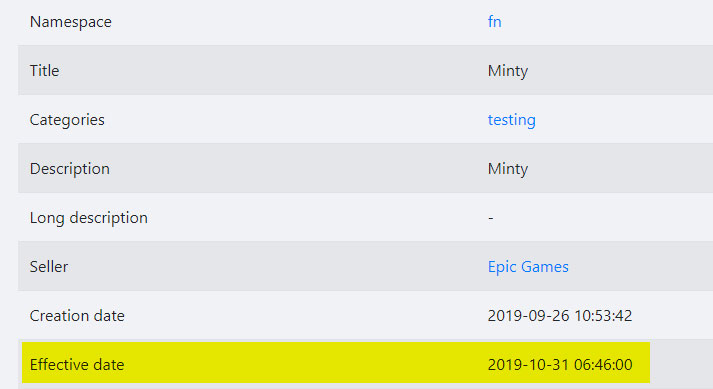Select the Effective date row label
Image resolution: width=713 pixels, height=389 pixels.
coord(77,364)
